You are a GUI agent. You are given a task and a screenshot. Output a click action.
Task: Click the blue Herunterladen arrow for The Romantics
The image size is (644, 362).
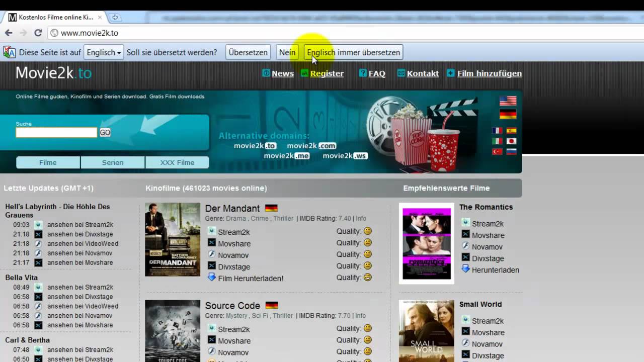[465, 269]
